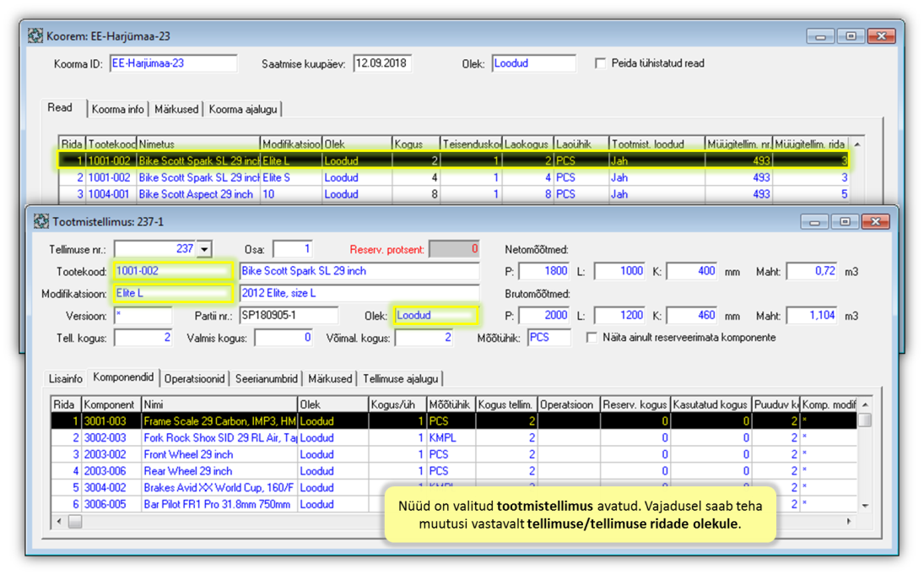Viewport: 924px width, 575px height.
Task: Click the Partii nr. field SP180905-1
Action: 289,316
